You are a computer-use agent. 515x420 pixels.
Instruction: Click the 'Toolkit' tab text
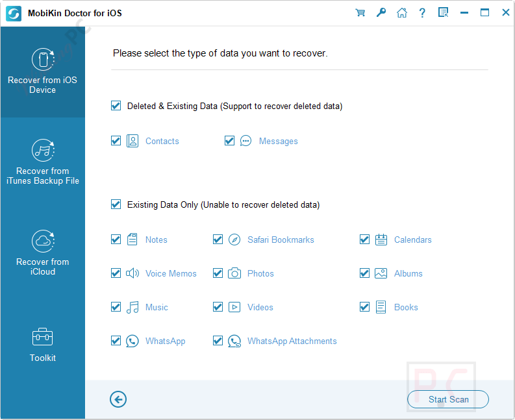coord(43,358)
